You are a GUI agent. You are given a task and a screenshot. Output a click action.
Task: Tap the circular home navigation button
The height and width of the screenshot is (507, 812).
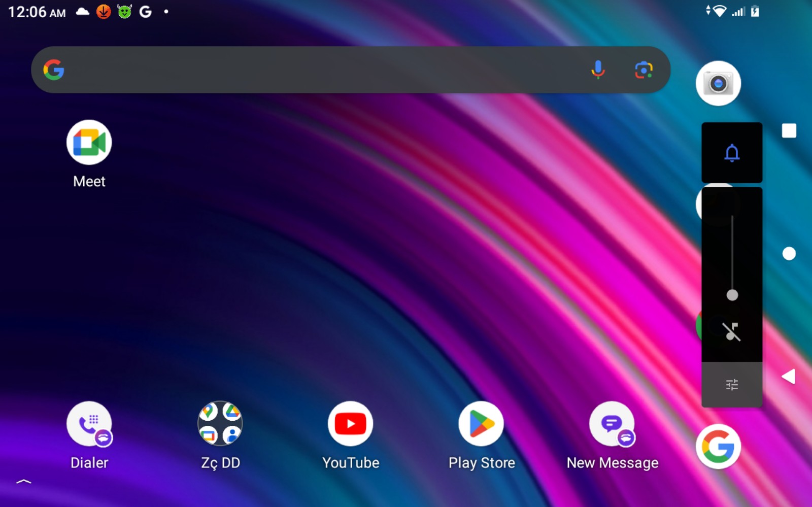click(789, 253)
